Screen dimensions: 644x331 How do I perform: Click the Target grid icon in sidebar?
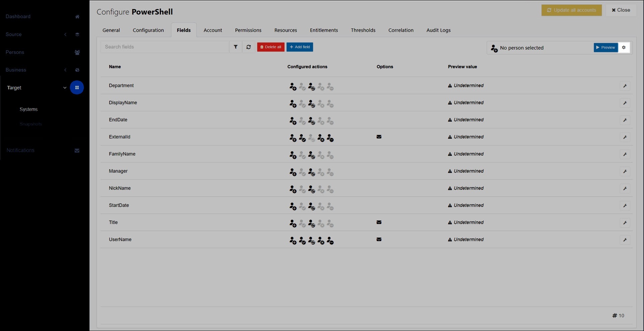point(77,87)
